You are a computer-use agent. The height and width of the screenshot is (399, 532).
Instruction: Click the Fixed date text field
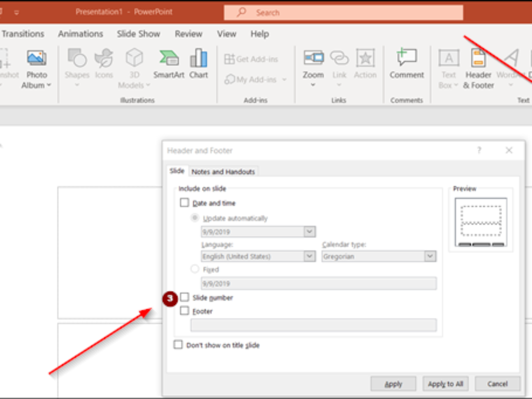(319, 284)
